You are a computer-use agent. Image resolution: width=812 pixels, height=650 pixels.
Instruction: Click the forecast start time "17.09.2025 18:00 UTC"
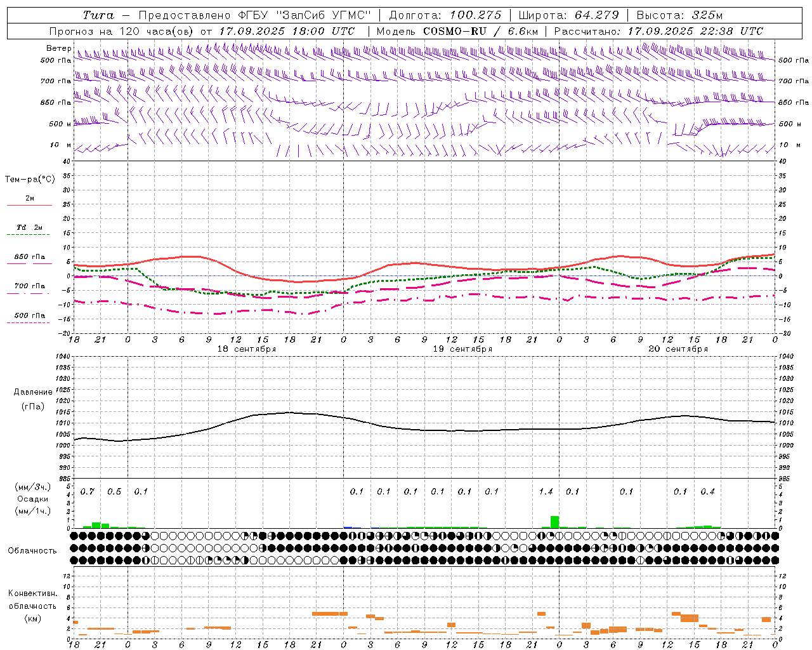pos(288,31)
